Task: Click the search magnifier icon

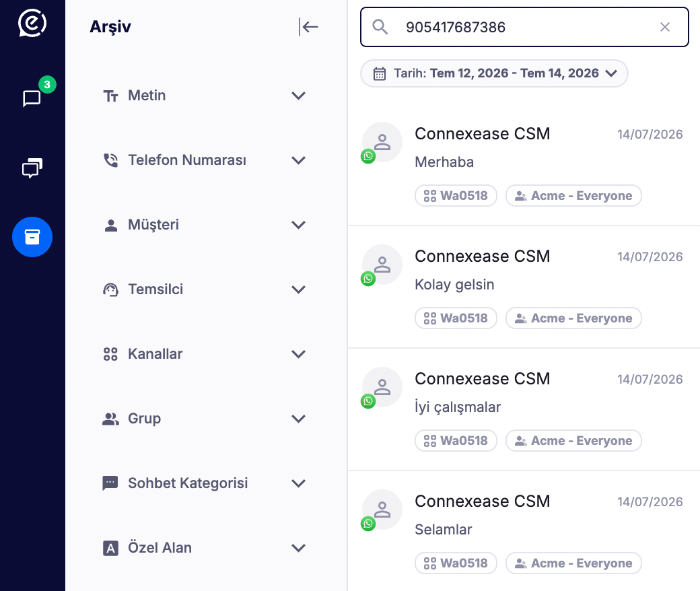Action: (x=380, y=27)
